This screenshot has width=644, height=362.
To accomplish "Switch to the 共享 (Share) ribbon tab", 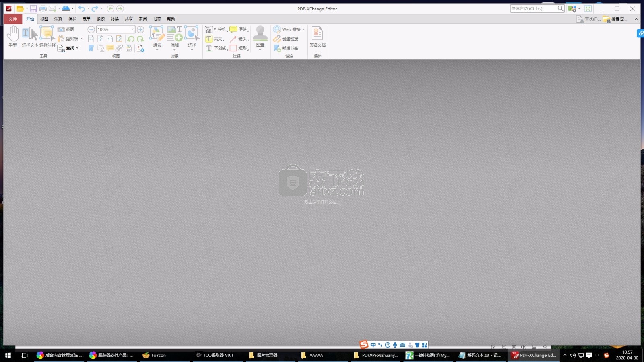I will tap(129, 19).
